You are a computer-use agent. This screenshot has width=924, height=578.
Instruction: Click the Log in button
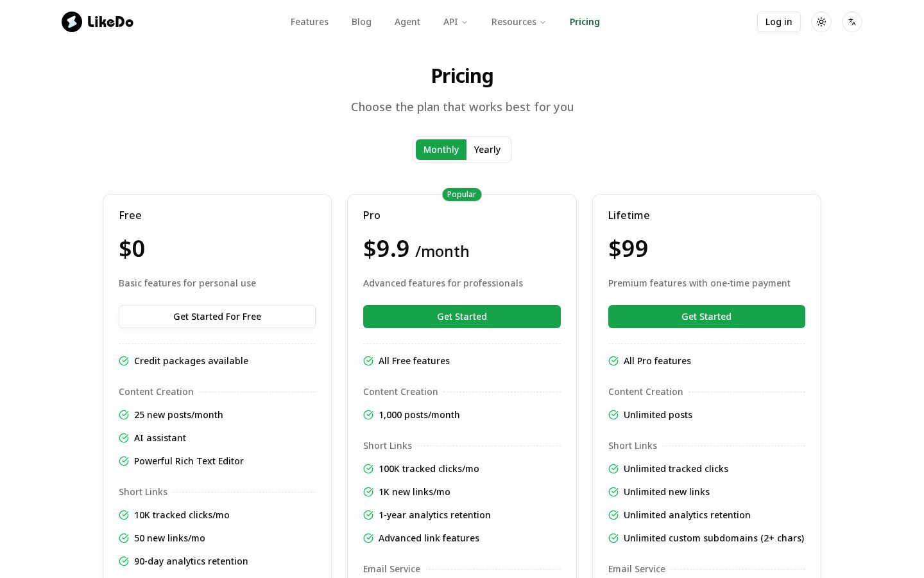778,22
